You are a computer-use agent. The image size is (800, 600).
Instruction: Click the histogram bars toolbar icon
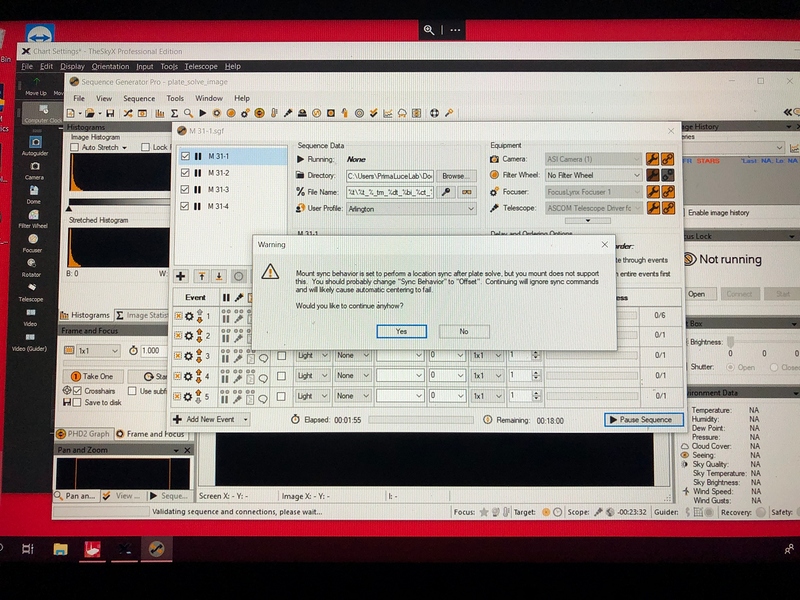click(160, 113)
